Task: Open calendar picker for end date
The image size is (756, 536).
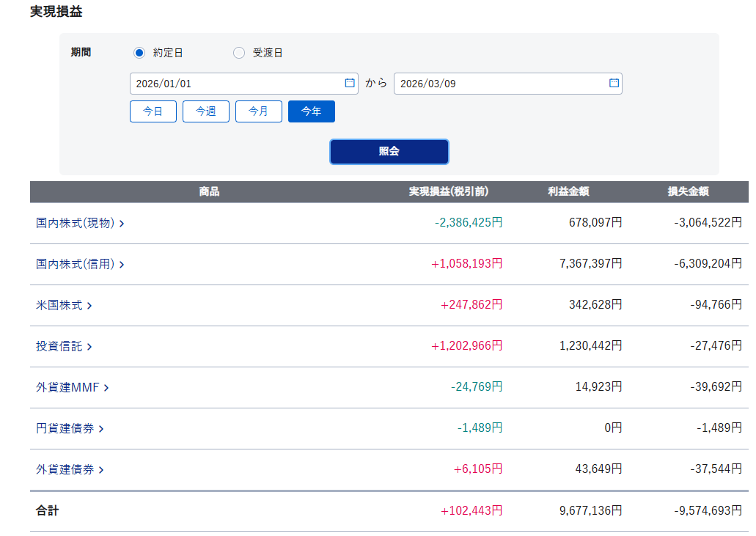Action: point(614,83)
